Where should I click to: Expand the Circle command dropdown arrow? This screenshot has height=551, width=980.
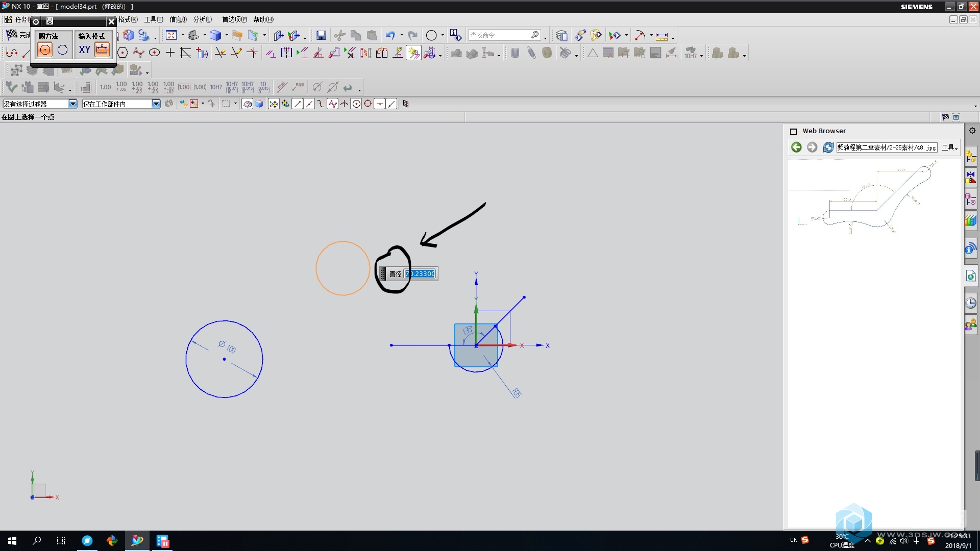(443, 35)
